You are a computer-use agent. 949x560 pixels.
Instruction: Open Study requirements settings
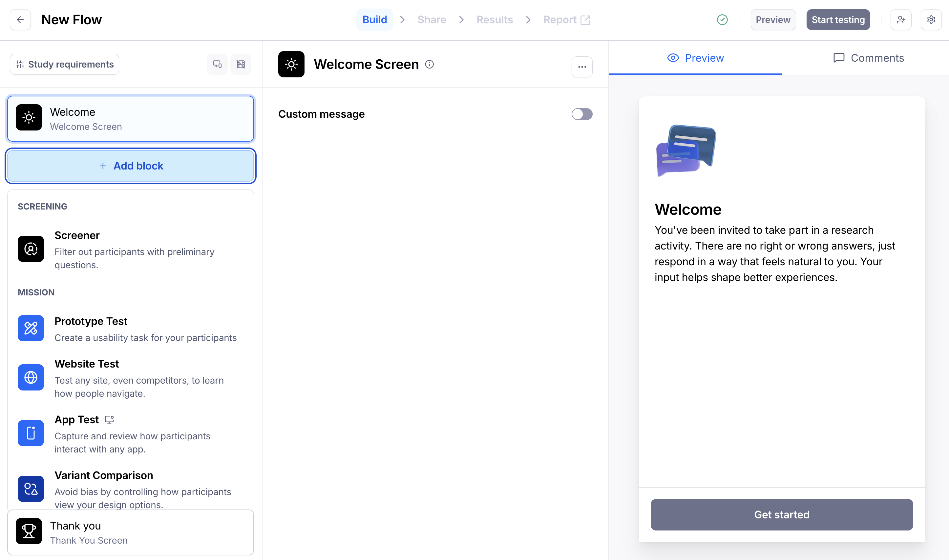(65, 64)
